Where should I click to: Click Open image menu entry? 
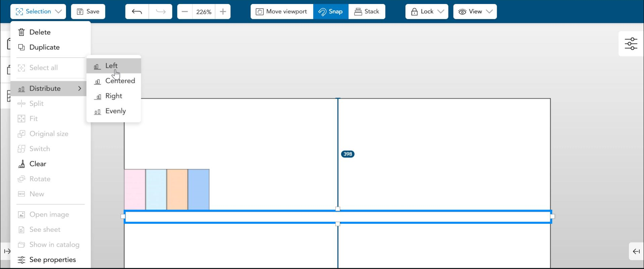click(50, 215)
